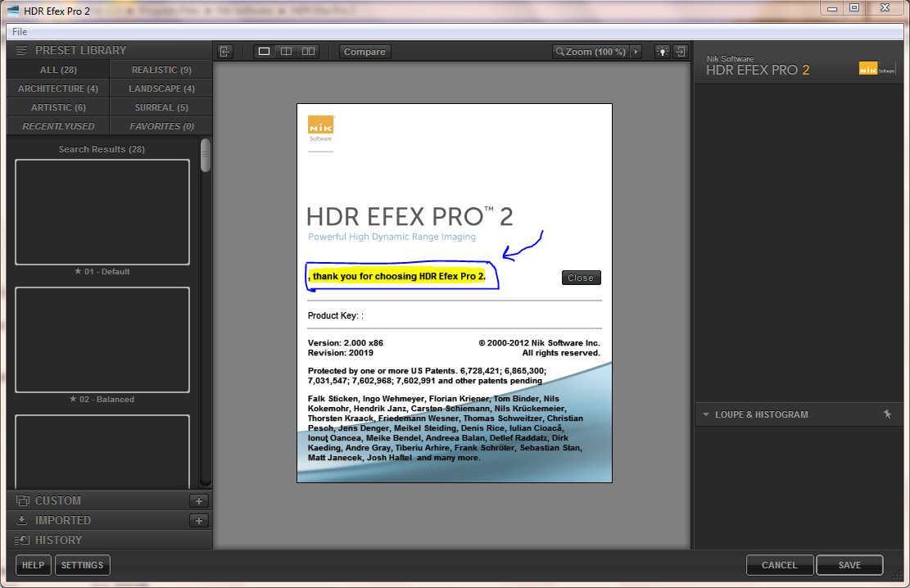
Task: Click the HELP button
Action: tap(33, 565)
